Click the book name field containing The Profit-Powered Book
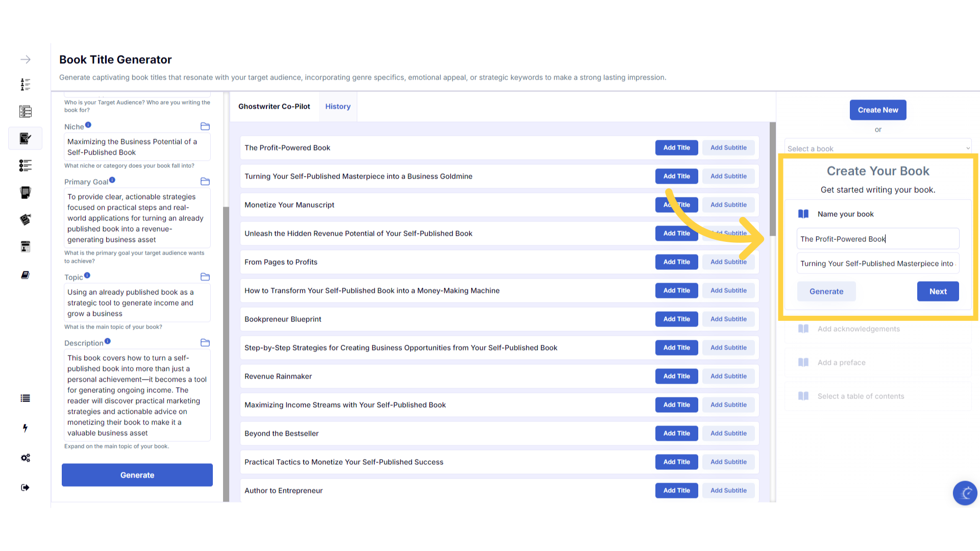Viewport: 980px width, 551px height. [x=877, y=239]
